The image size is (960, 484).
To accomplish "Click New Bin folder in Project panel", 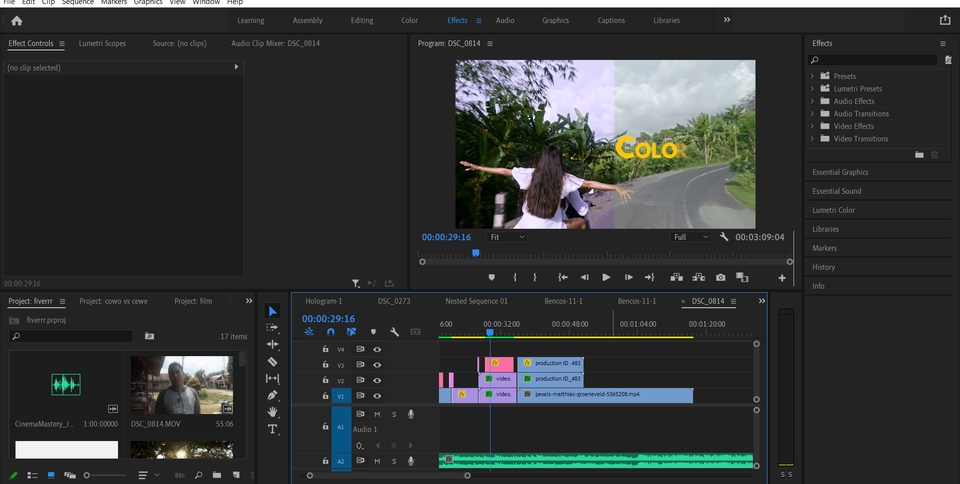I will coord(217,475).
